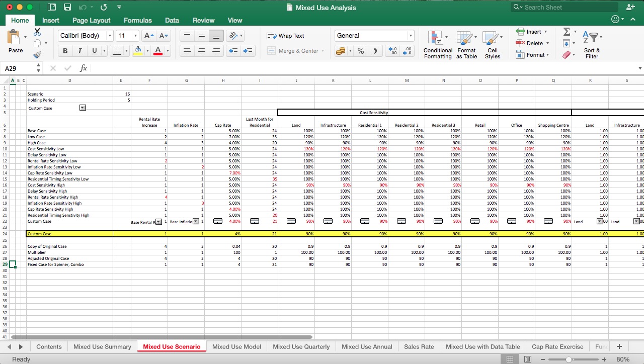Add a new sheet with plus button
The image size is (644, 364).
coord(619,346)
